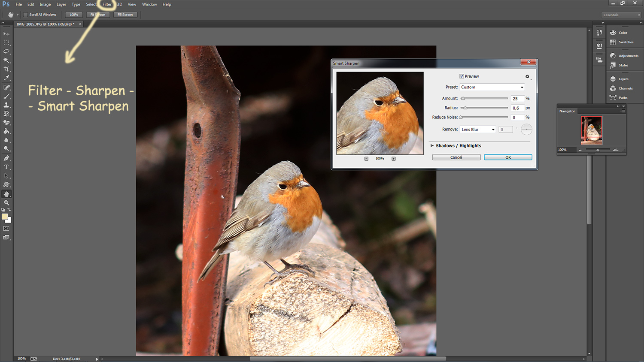Image resolution: width=644 pixels, height=362 pixels.
Task: Select the Brush tool
Action: tap(6, 96)
